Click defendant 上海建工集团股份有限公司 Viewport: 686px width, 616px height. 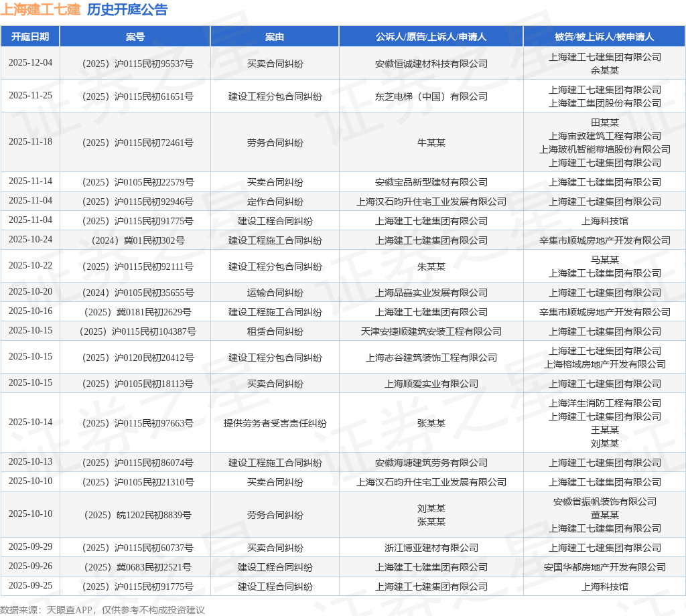coord(605,103)
